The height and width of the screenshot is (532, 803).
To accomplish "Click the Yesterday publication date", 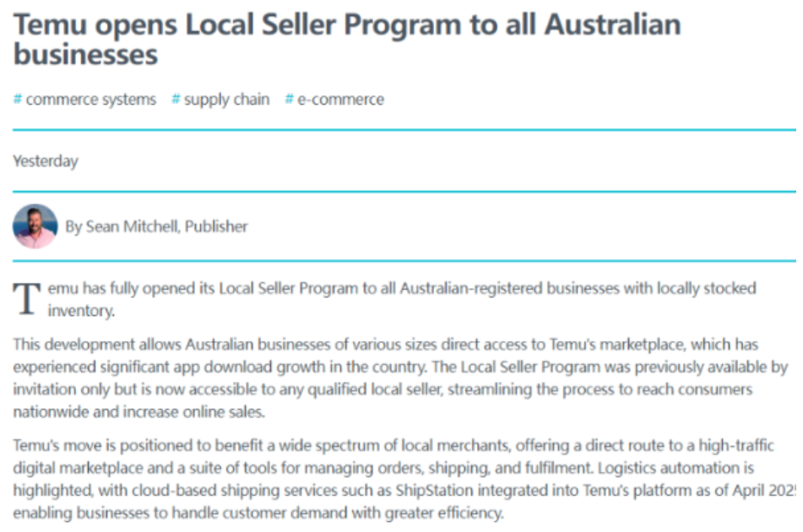I will (x=46, y=161).
